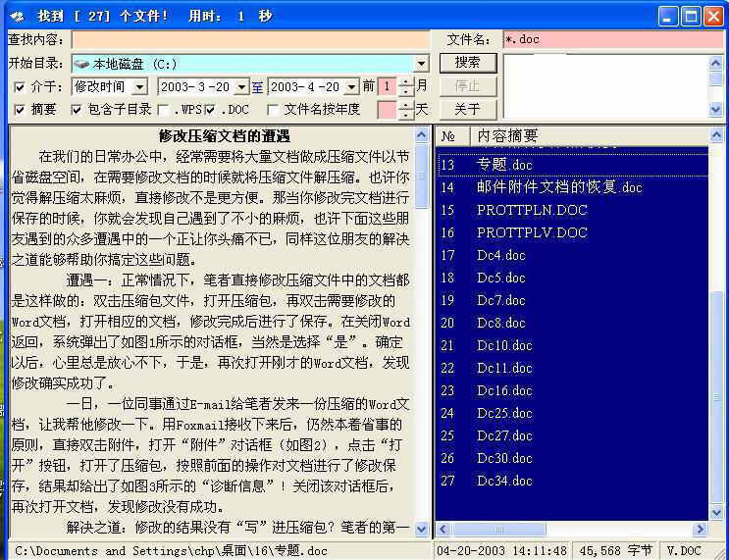The height and width of the screenshot is (560, 729).
Task: Select 邮件附件文档的恢复.doc in results list
Action: click(x=559, y=187)
